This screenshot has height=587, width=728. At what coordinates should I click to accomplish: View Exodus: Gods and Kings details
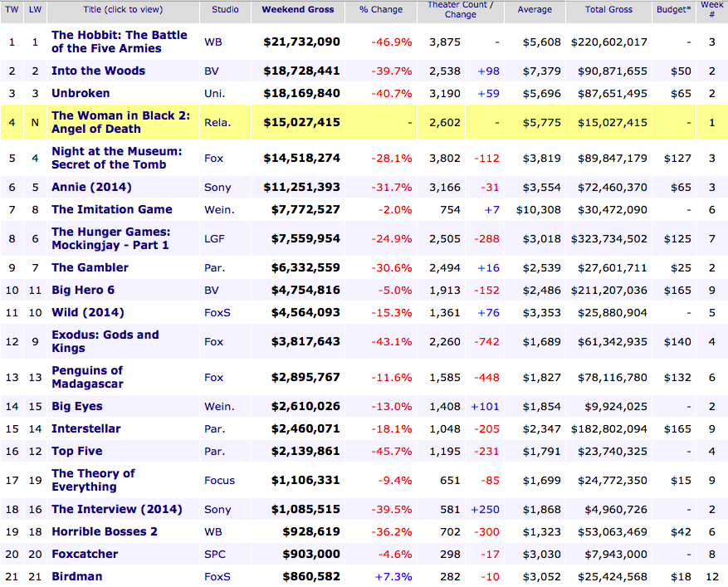point(105,341)
